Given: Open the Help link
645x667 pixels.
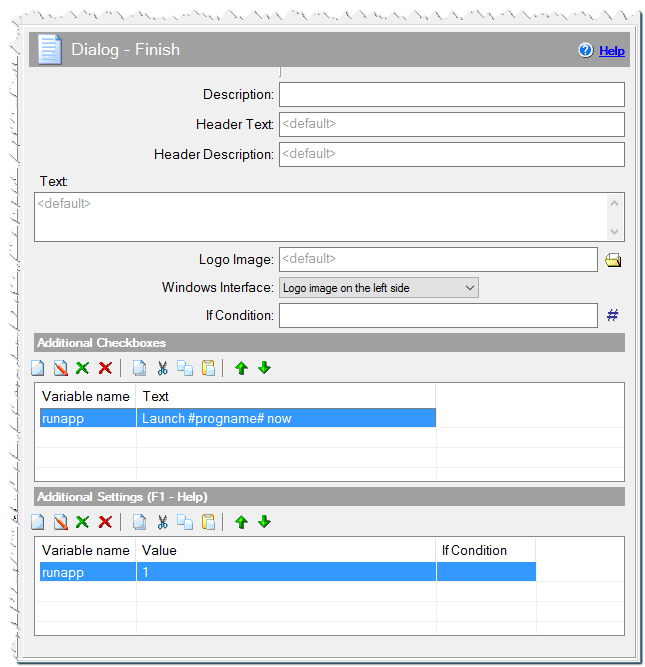Looking at the screenshot, I should coord(611,51).
